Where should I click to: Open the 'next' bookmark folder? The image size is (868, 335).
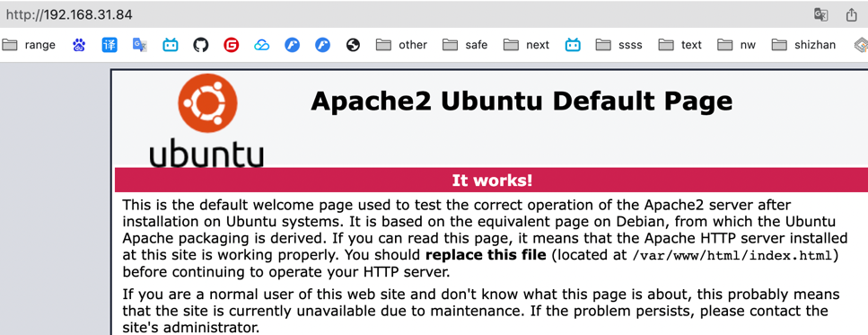(x=526, y=45)
